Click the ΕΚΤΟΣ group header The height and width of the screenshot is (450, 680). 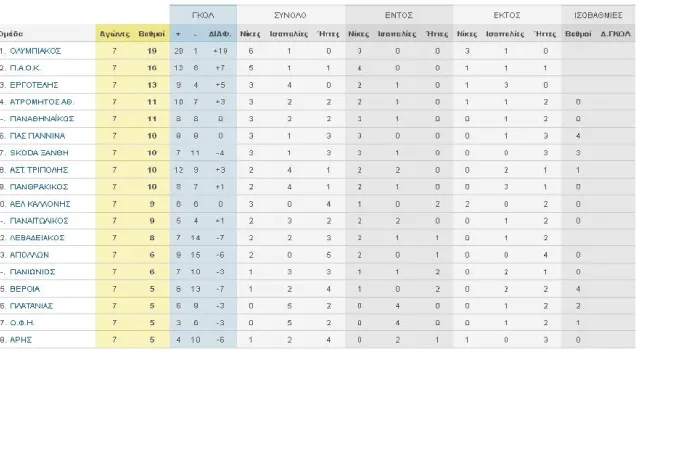pos(507,15)
